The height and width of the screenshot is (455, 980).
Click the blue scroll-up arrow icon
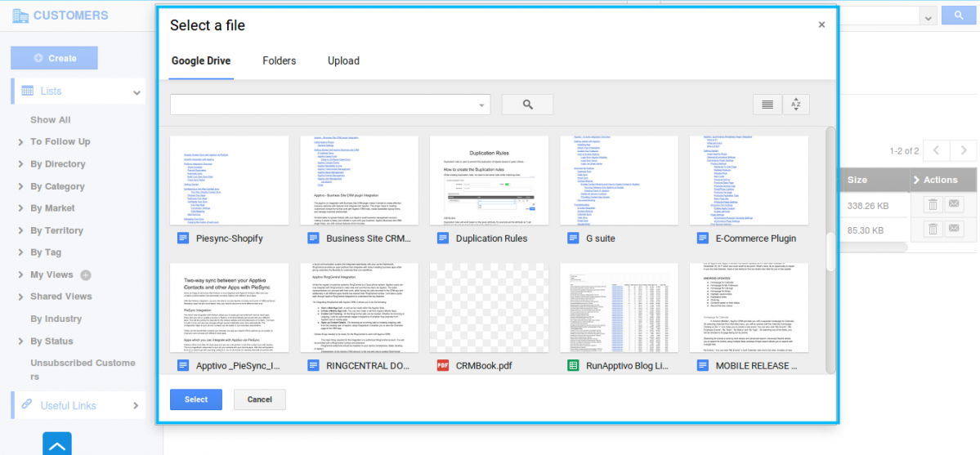[57, 445]
